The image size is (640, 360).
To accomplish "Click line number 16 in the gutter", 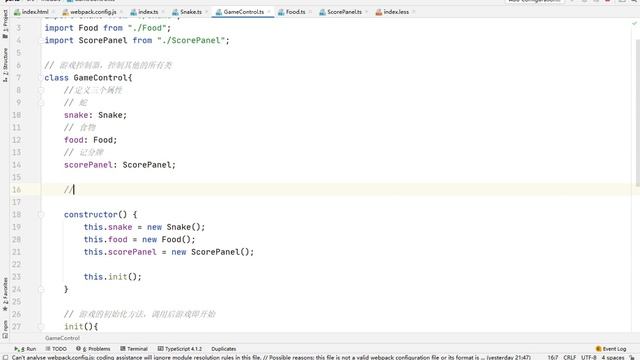I will coord(16,189).
